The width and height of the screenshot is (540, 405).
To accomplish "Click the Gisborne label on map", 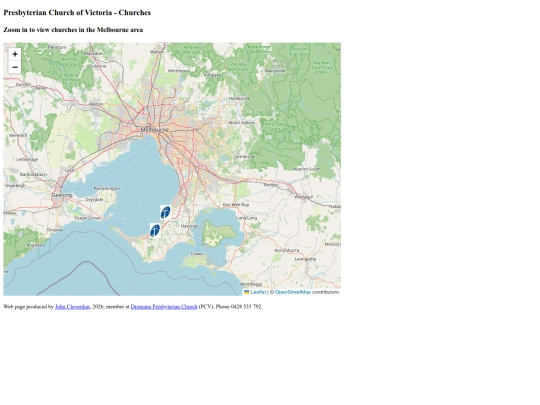I will [x=97, y=66].
